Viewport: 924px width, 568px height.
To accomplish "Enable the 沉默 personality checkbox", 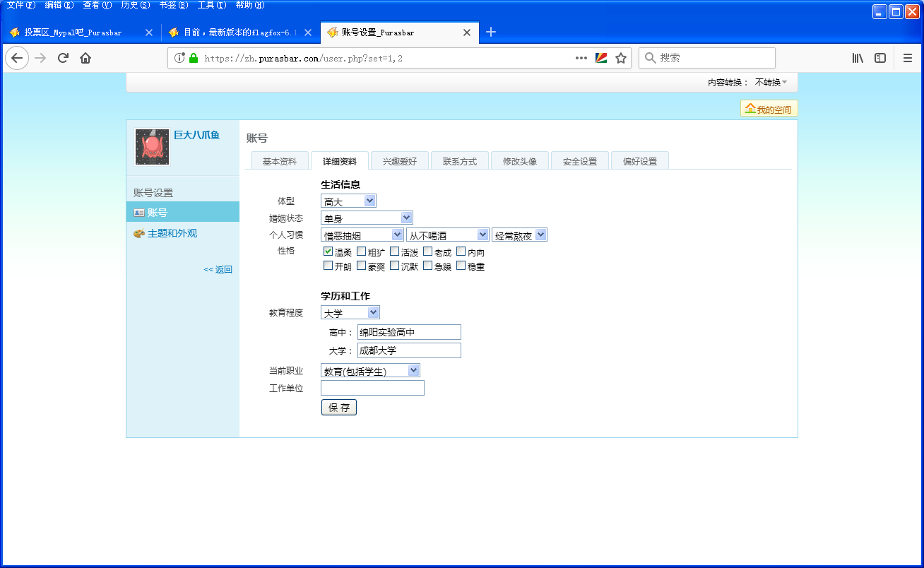I will click(394, 266).
